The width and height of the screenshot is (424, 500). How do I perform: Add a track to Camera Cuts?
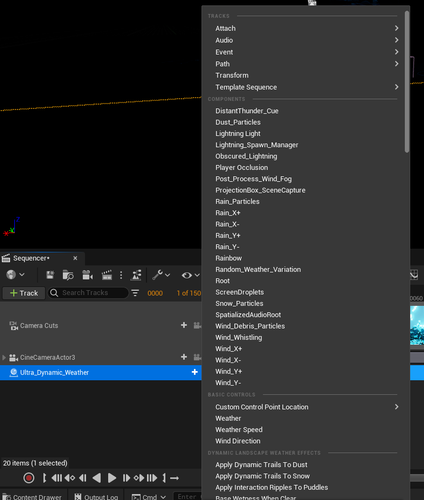(x=184, y=325)
